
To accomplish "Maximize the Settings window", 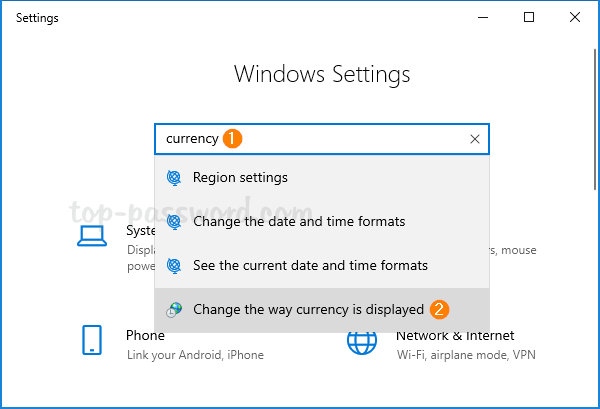I will coord(530,17).
